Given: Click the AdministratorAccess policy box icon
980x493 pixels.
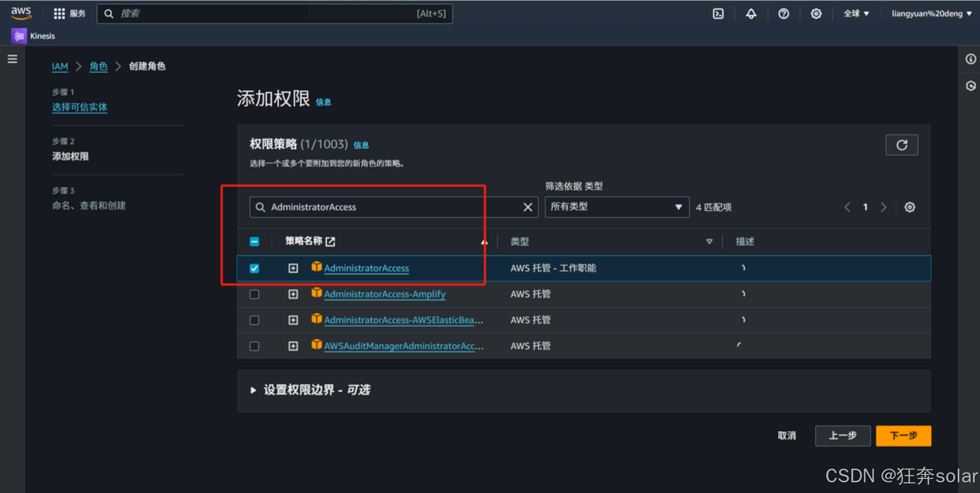Looking at the screenshot, I should 317,266.
